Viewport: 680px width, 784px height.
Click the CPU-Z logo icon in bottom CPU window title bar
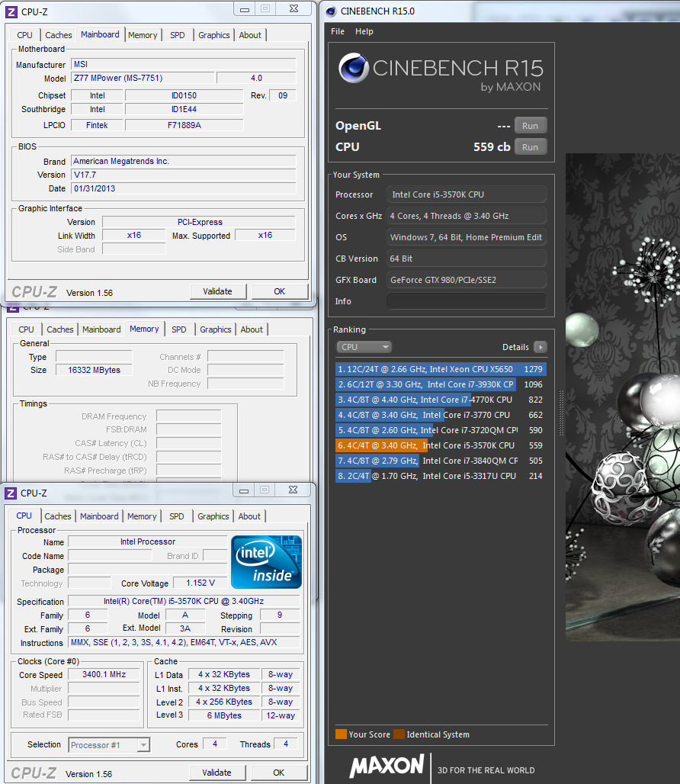click(x=11, y=493)
